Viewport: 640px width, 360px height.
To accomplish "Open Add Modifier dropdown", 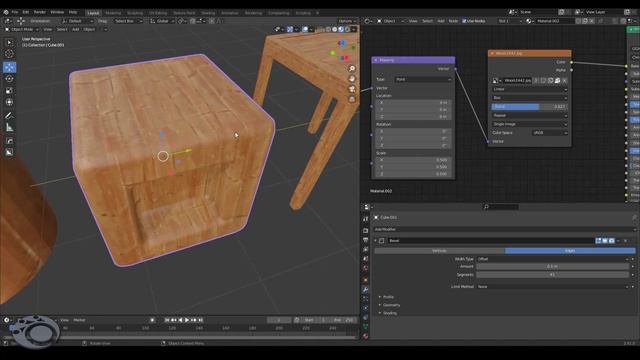I will tap(505, 229).
